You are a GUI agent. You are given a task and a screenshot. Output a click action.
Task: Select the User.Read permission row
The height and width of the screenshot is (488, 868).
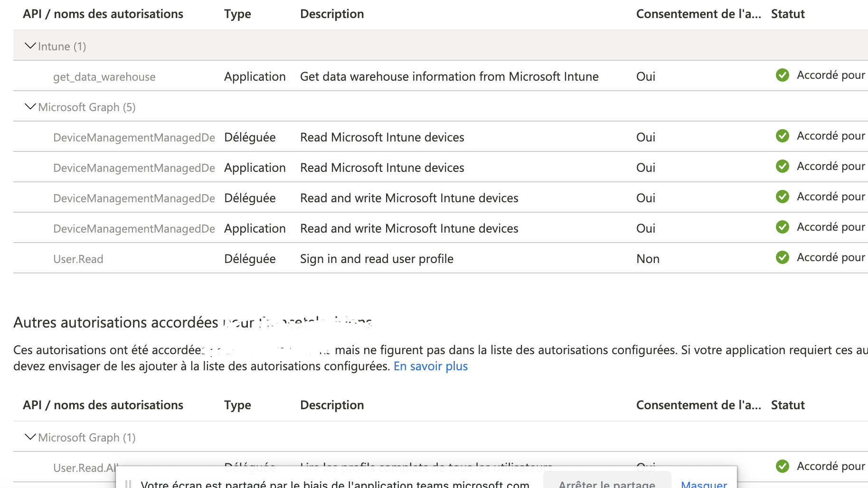pos(78,259)
